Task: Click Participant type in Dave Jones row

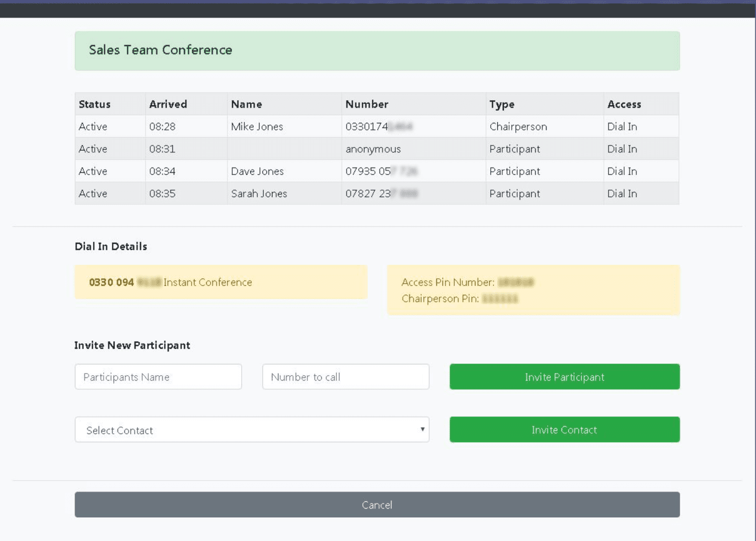Action: click(514, 171)
